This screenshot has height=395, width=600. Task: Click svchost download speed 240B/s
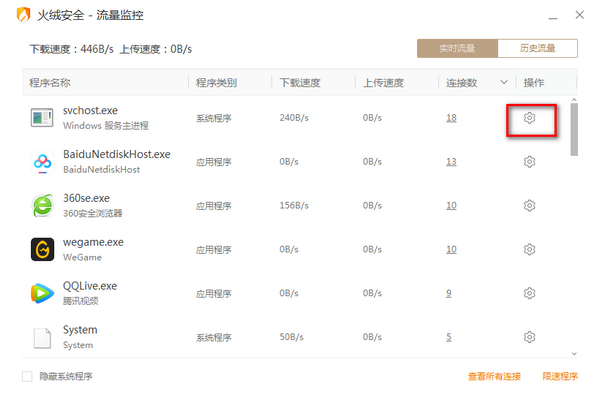point(294,118)
